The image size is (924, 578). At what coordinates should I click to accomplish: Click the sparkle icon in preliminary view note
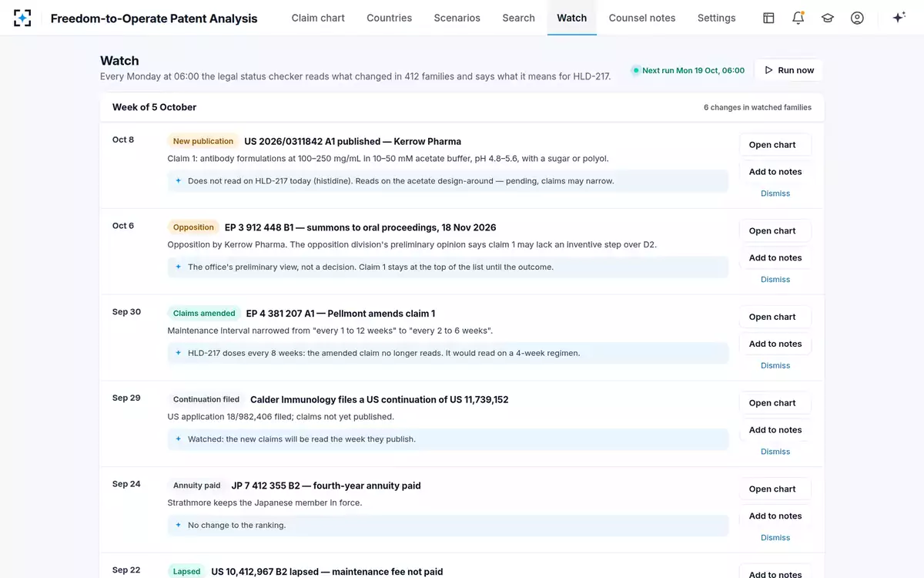179,267
